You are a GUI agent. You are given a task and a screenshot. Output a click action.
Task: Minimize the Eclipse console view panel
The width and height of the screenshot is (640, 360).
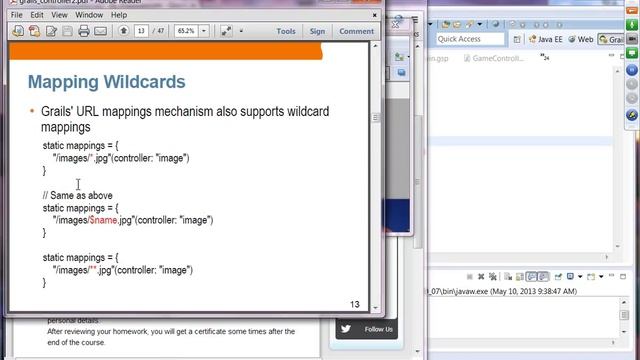[x=611, y=276]
